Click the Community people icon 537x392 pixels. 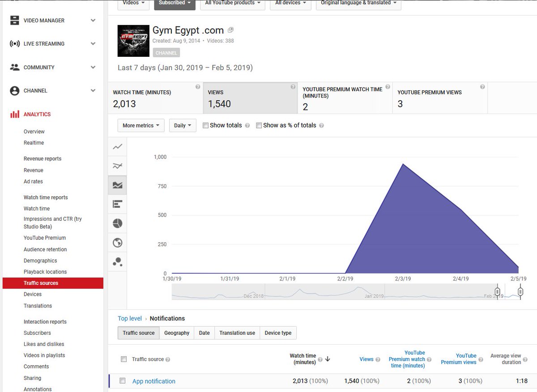[x=15, y=67]
